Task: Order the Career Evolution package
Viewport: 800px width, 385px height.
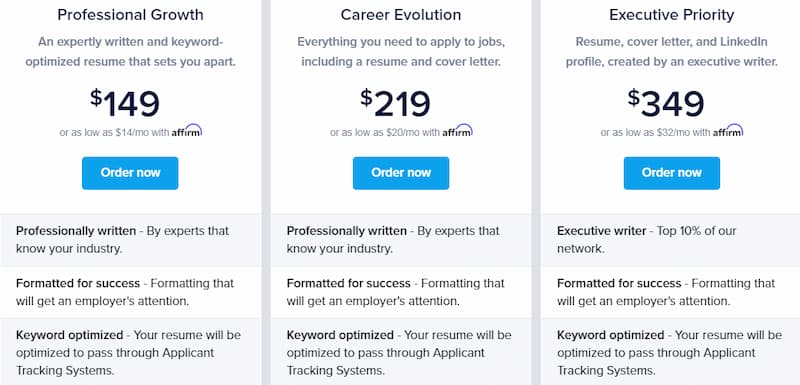Action: click(x=401, y=173)
